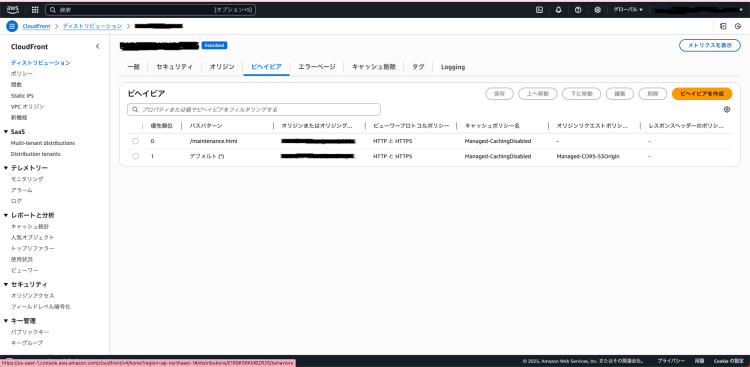The height and width of the screenshot is (367, 750).
Task: Switch to the オリジン tab
Action: (222, 67)
